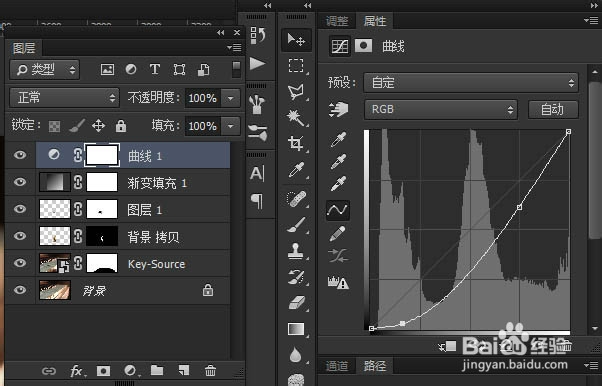The height and width of the screenshot is (386, 602).
Task: Open the Brush panel icon
Action: point(258,104)
